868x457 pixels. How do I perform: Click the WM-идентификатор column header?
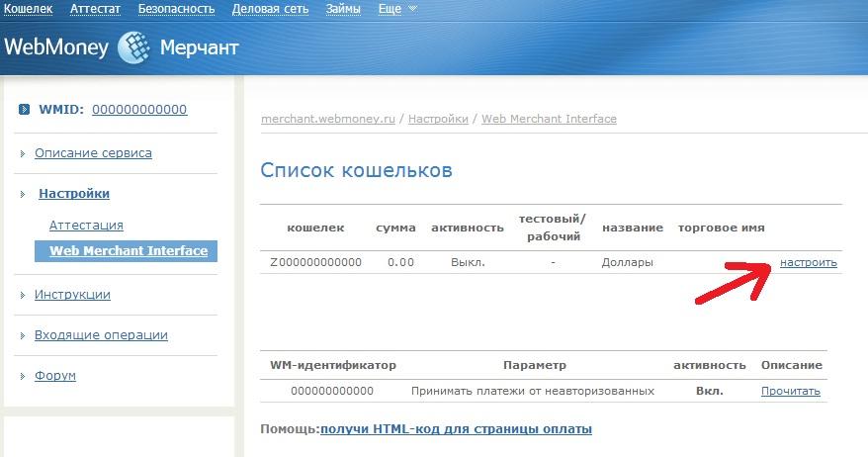pyautogui.click(x=333, y=365)
